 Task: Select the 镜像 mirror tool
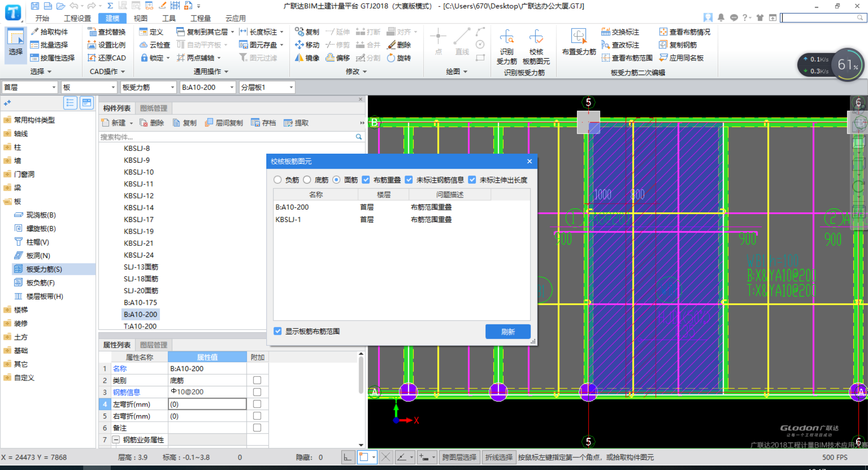point(307,58)
